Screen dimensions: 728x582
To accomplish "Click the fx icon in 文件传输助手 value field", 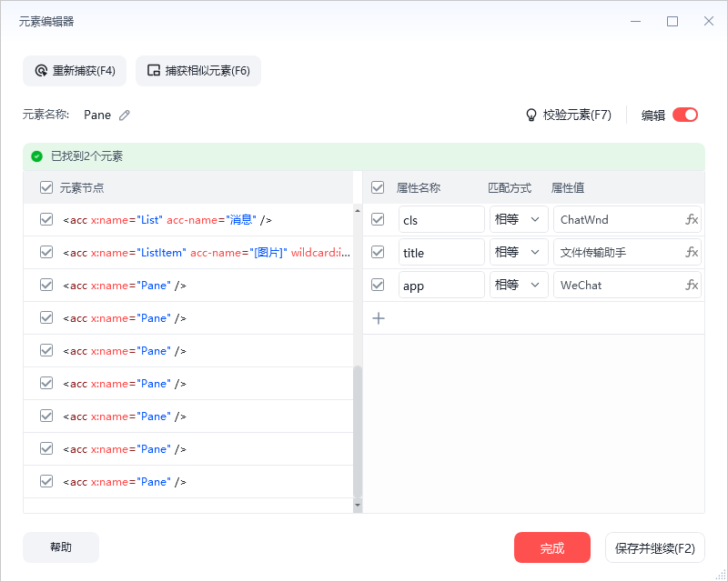I will coord(692,252).
